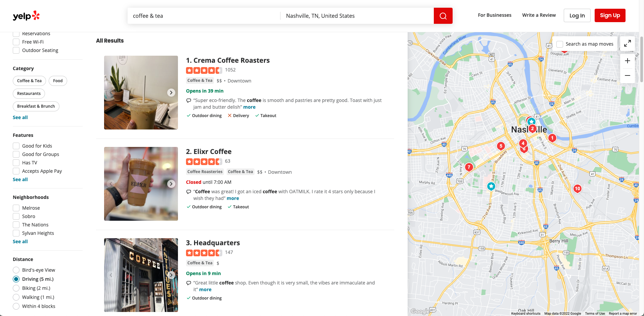
Task: Check the Sobro neighborhood
Action: tap(16, 216)
